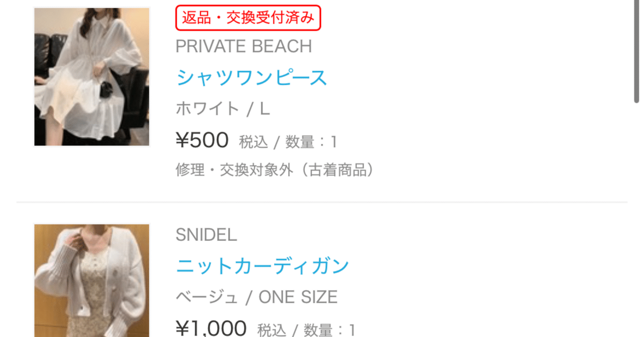Image resolution: width=644 pixels, height=337 pixels.
Task: Select the SNIDEL brand name
Action: (x=206, y=235)
